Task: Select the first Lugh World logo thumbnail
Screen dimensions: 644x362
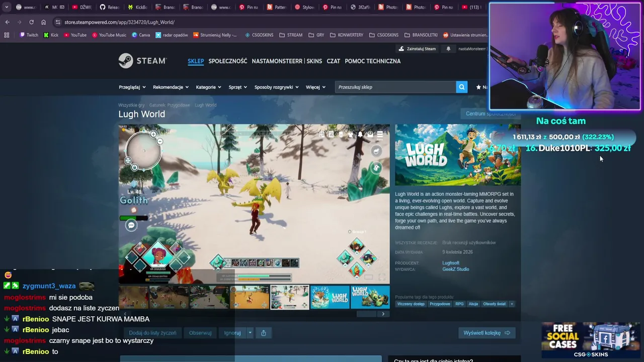Action: coord(330,297)
